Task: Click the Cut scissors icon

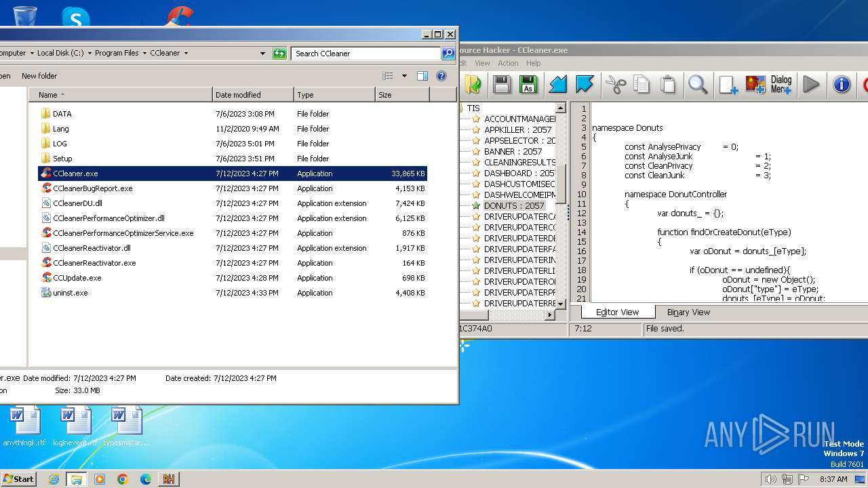Action: 615,84
